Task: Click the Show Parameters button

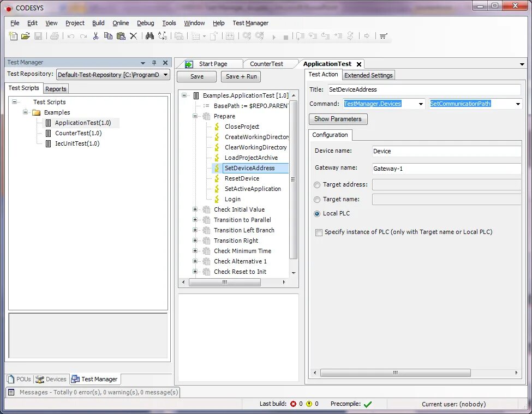Action: click(x=338, y=119)
